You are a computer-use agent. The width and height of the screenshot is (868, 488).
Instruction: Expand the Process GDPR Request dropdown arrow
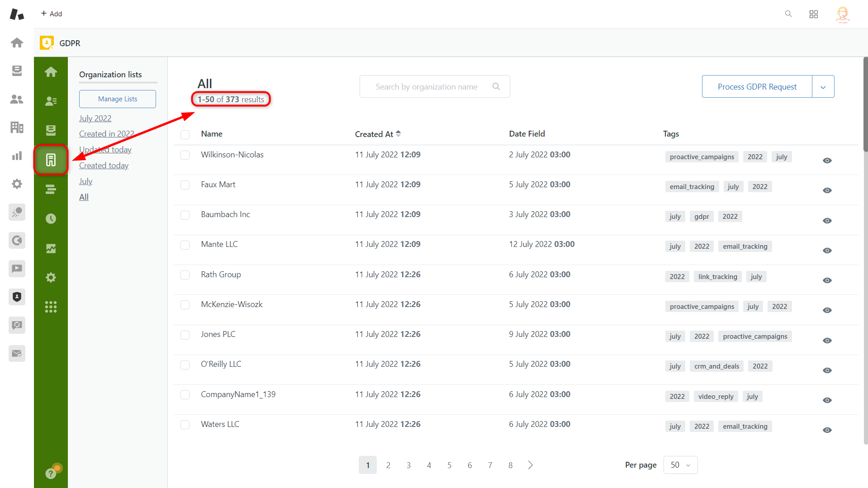pos(823,86)
